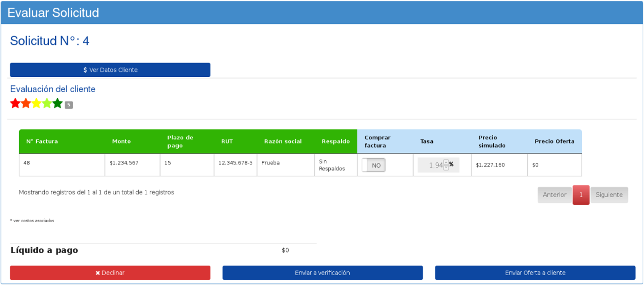The width and height of the screenshot is (644, 286).
Task: Click the Tasa column header
Action: [x=442, y=141]
